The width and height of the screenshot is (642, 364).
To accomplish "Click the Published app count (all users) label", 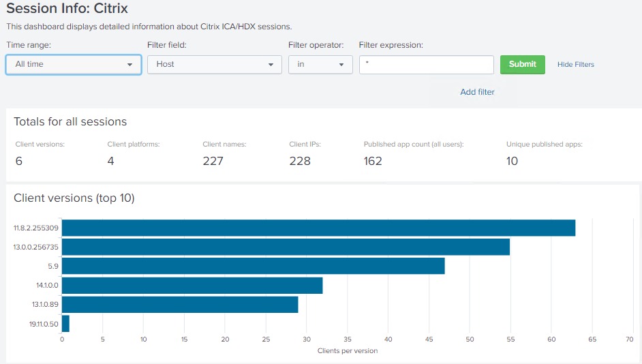I will pyautogui.click(x=414, y=144).
